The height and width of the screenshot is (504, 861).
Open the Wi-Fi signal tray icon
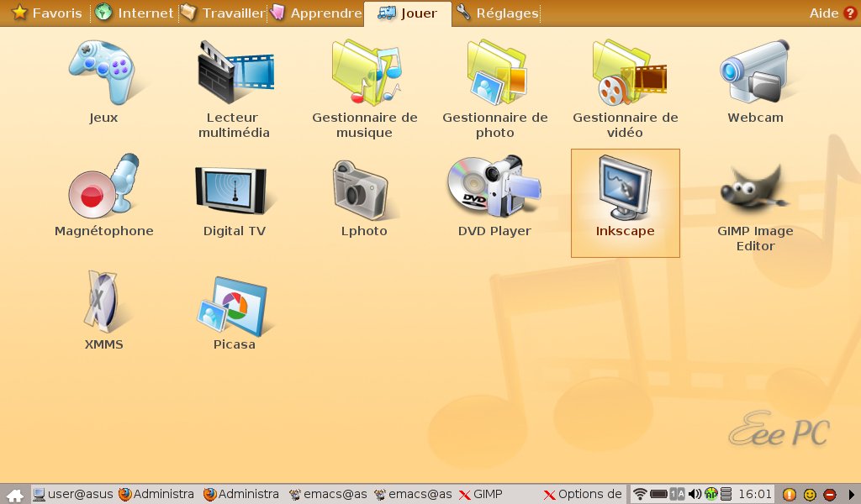click(x=640, y=494)
